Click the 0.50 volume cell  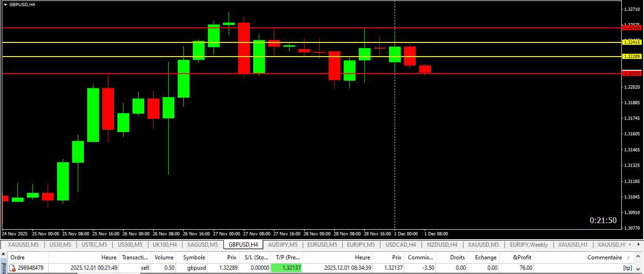click(169, 268)
